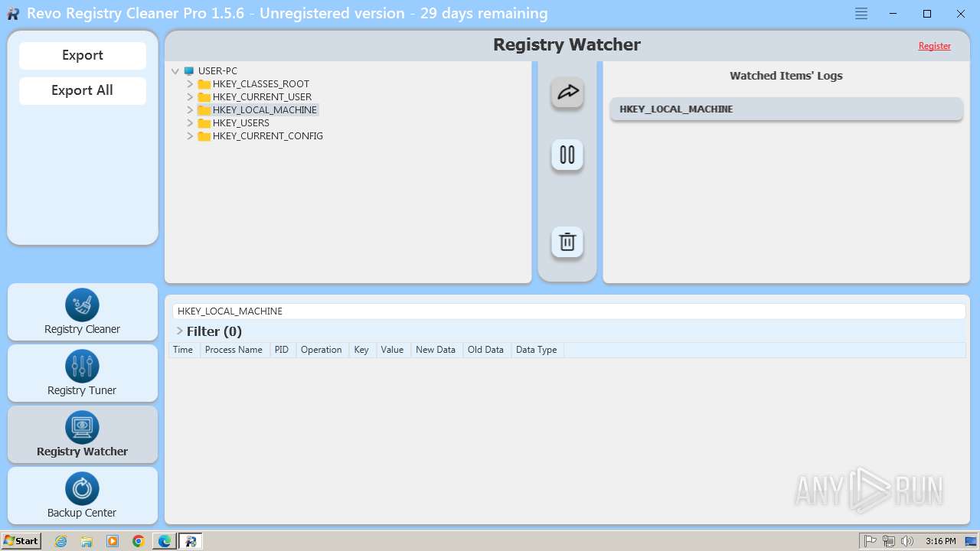Viewport: 980px width, 551px height.
Task: Follow the Register link
Action: tap(935, 46)
